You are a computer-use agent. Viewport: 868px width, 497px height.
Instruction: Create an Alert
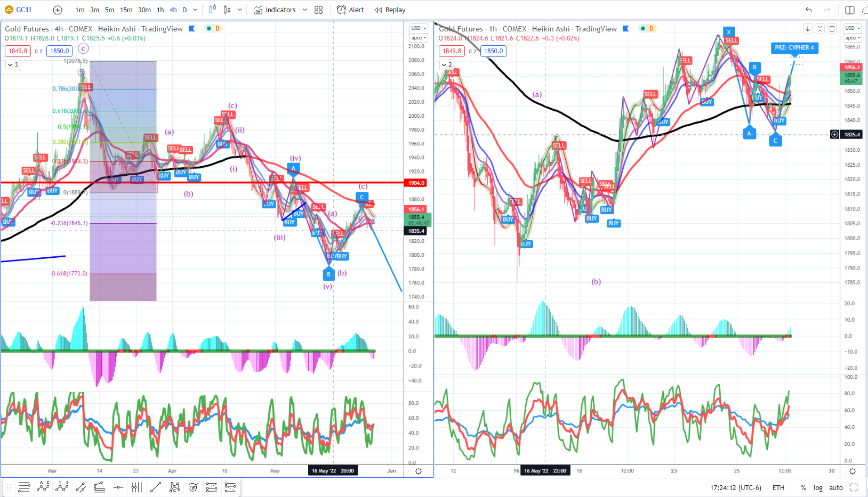[x=350, y=10]
